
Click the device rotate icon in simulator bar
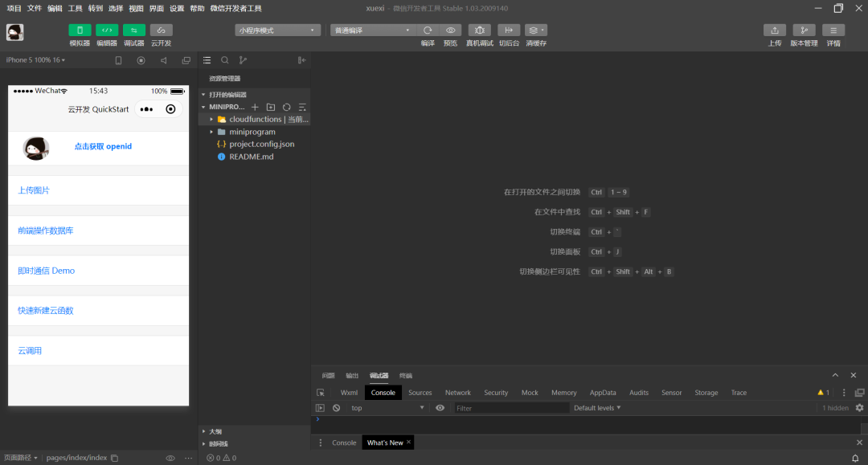(118, 60)
